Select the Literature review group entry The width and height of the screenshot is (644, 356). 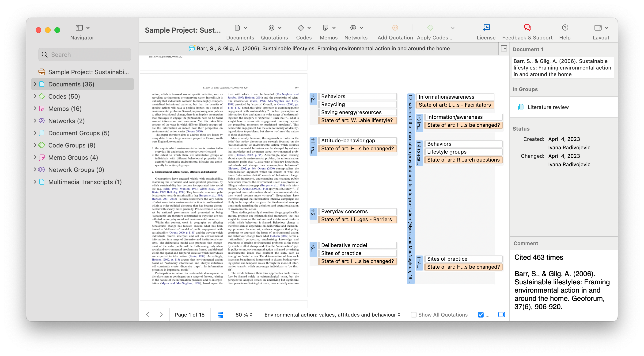548,107
